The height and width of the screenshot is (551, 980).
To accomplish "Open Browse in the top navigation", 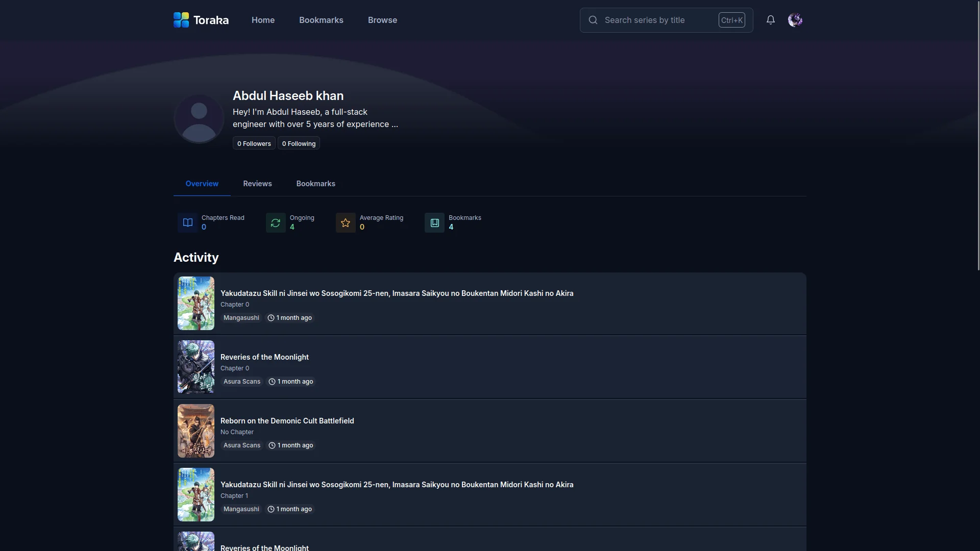I will pyautogui.click(x=382, y=20).
